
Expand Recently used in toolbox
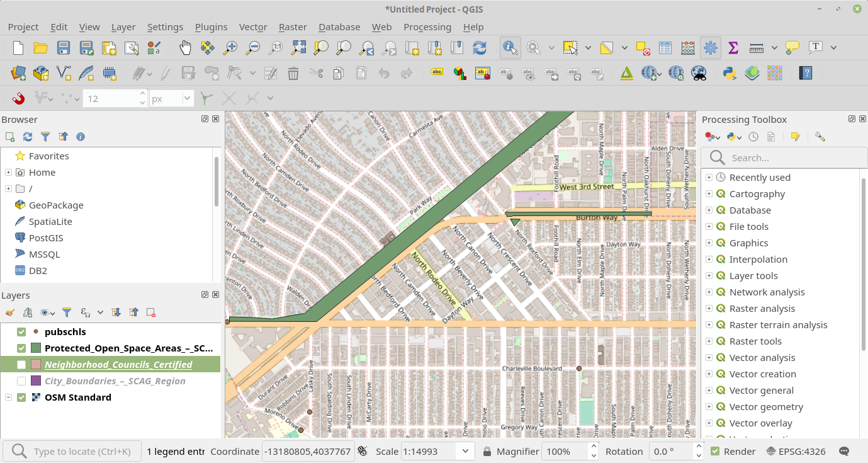pyautogui.click(x=709, y=178)
